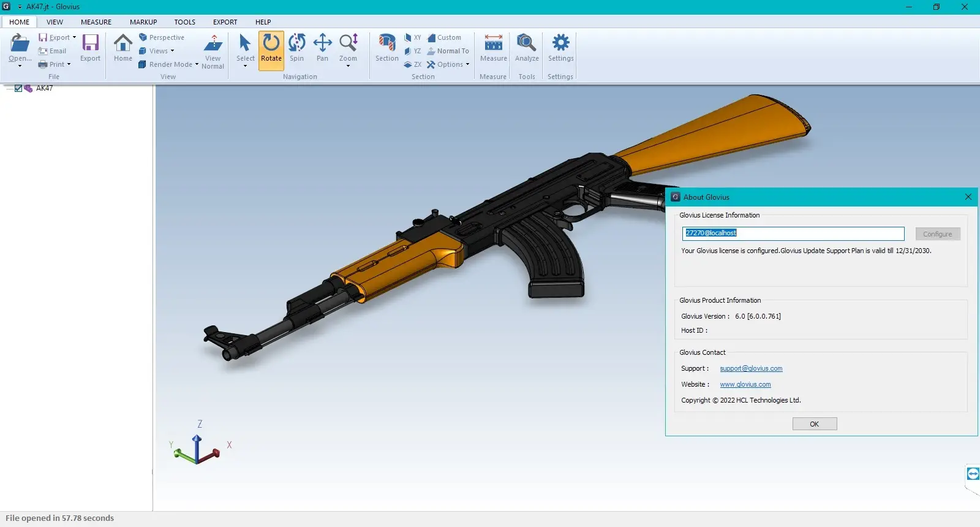
Task: Expand the small Export dropdown
Action: coord(74,37)
